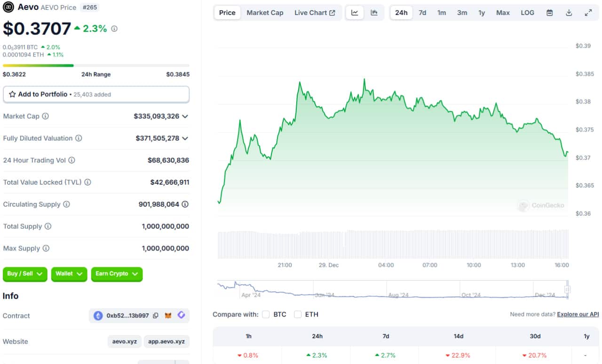Expand Fully Diluted Valuation chevron

tap(185, 138)
